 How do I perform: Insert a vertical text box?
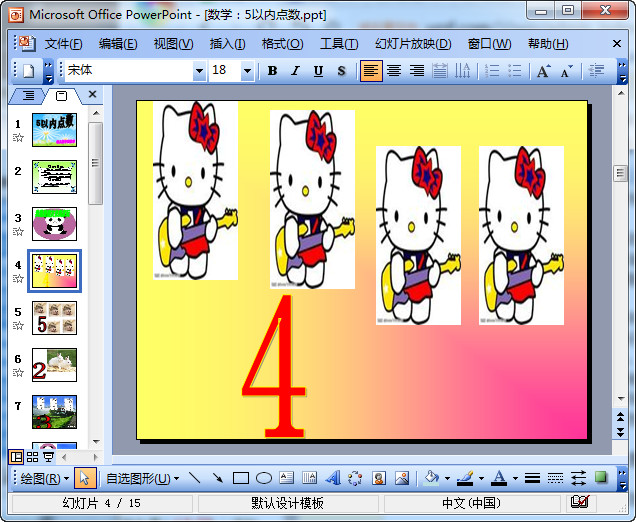point(309,478)
